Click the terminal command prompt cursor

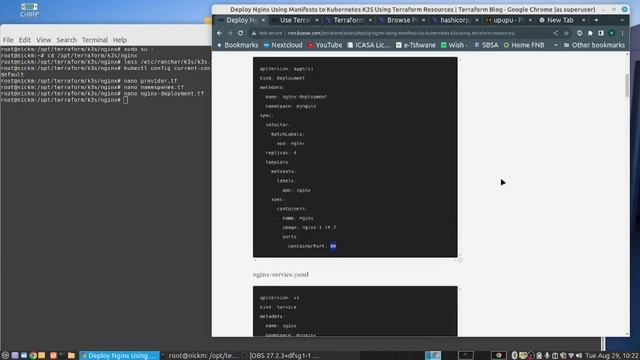pyautogui.click(x=125, y=100)
